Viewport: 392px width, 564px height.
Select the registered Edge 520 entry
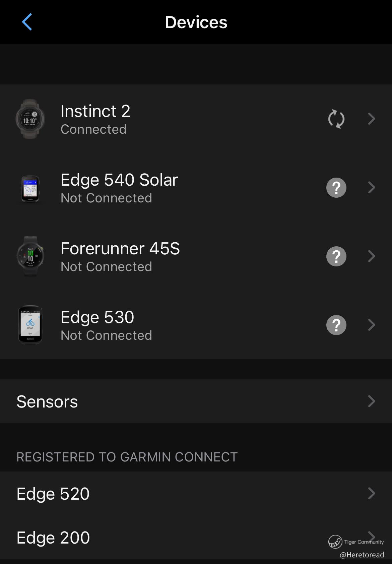(53, 494)
